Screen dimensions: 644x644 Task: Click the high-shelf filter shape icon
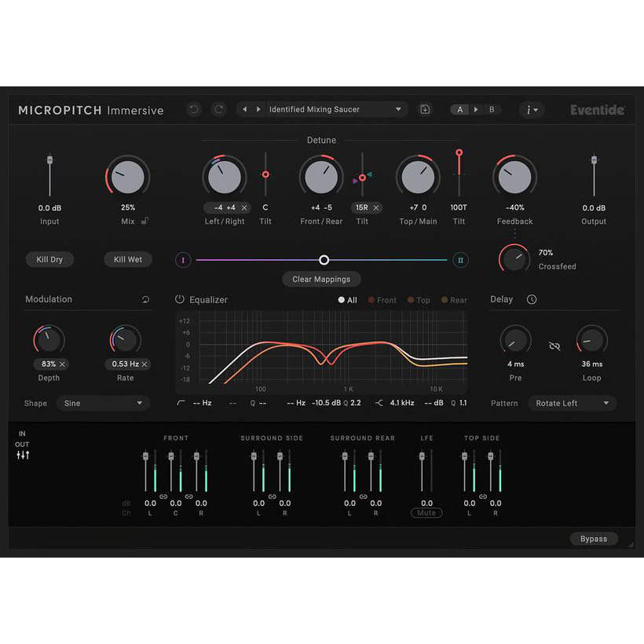tap(379, 403)
